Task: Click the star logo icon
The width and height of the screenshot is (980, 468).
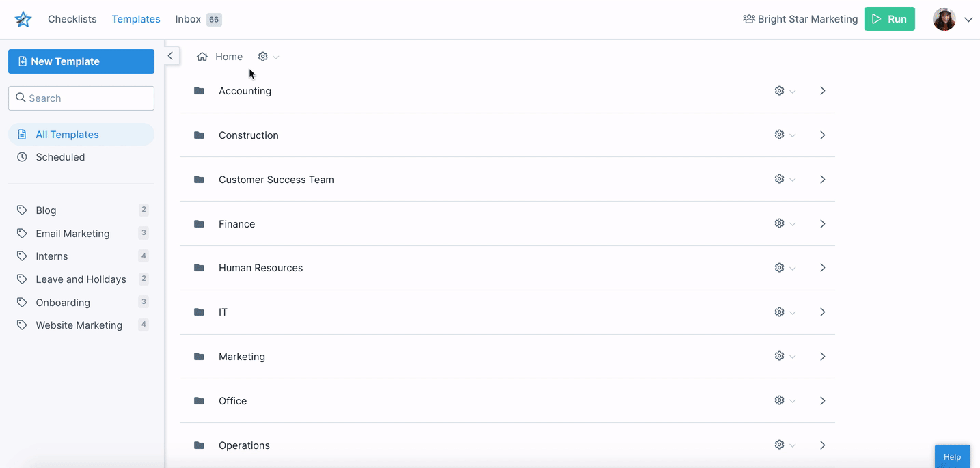Action: (23, 19)
